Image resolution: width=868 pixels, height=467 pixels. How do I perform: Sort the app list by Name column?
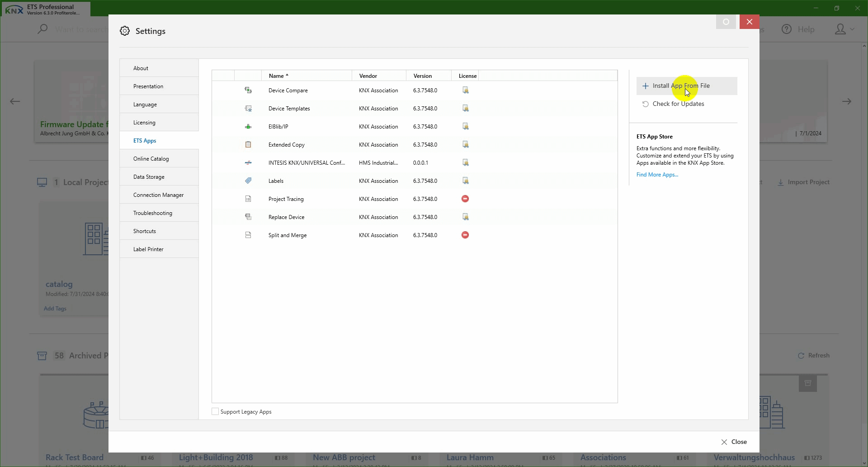276,76
